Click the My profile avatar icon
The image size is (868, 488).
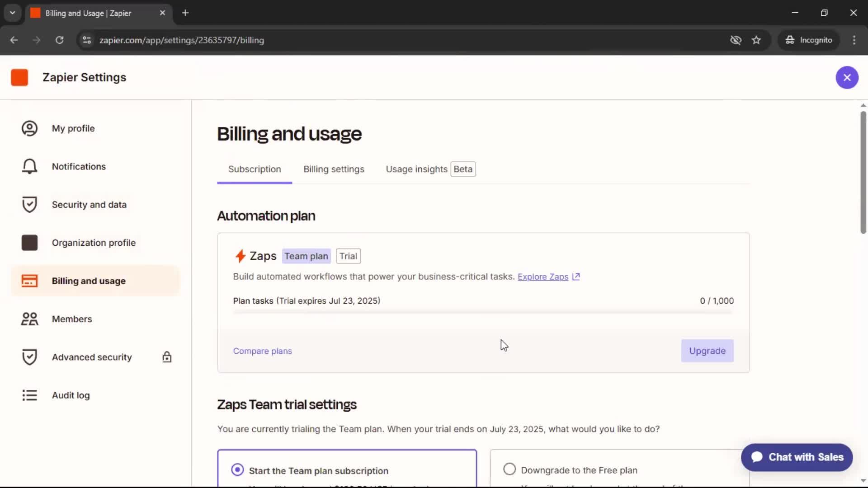click(x=29, y=128)
